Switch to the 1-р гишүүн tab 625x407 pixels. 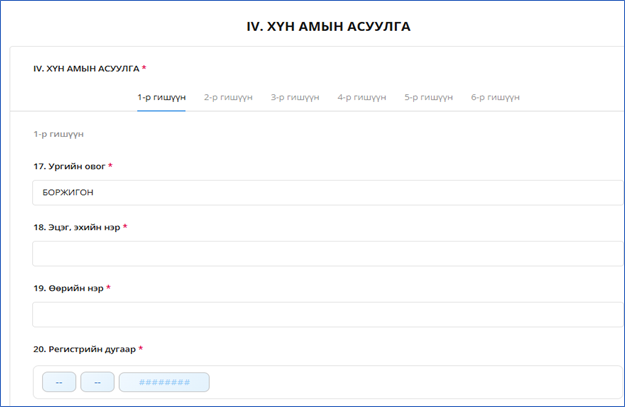161,97
